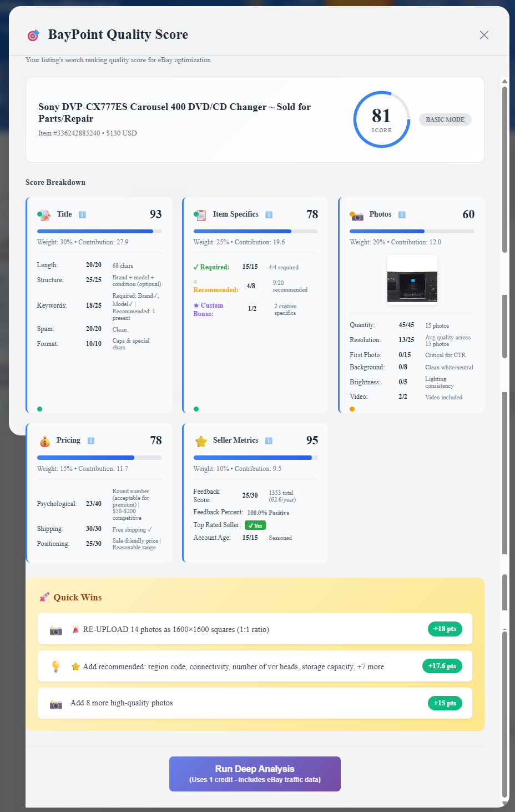Open the Pricing score info icon
Image resolution: width=515 pixels, height=812 pixels.
click(91, 440)
